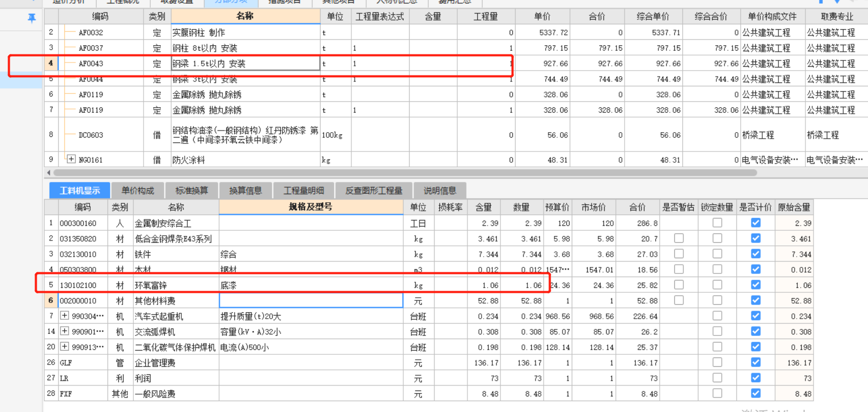Select the 000300160 material code cell
The width and height of the screenshot is (868, 412).
83,223
